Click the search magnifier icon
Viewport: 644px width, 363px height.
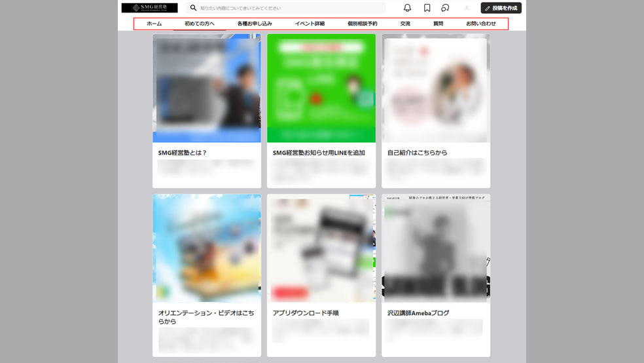click(193, 8)
